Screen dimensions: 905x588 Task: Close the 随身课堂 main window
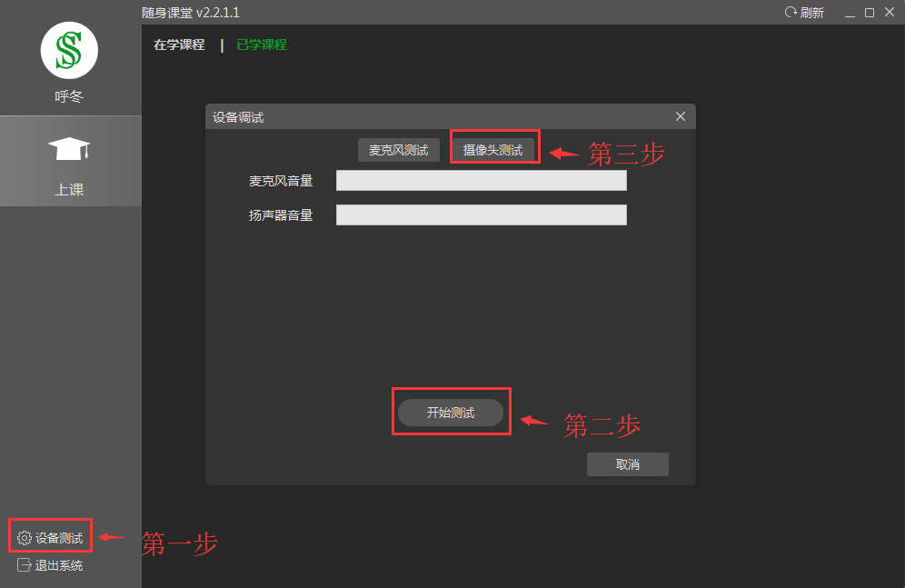point(890,13)
